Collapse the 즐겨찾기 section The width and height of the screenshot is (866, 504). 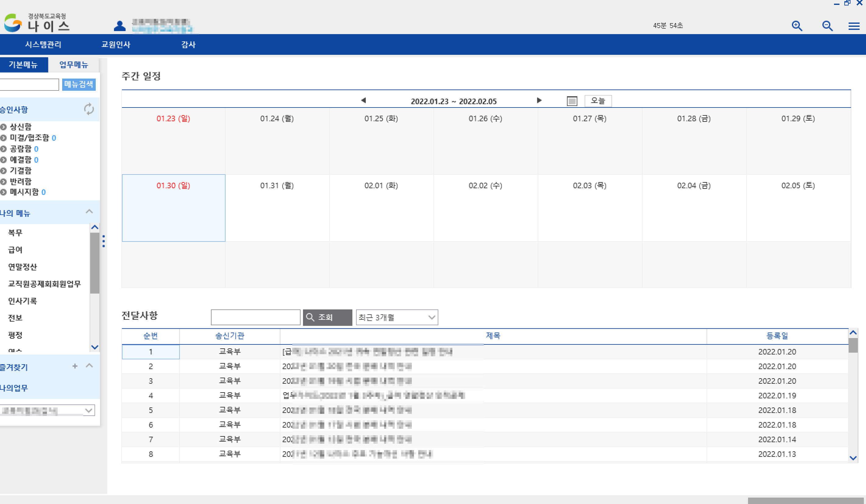pos(89,365)
